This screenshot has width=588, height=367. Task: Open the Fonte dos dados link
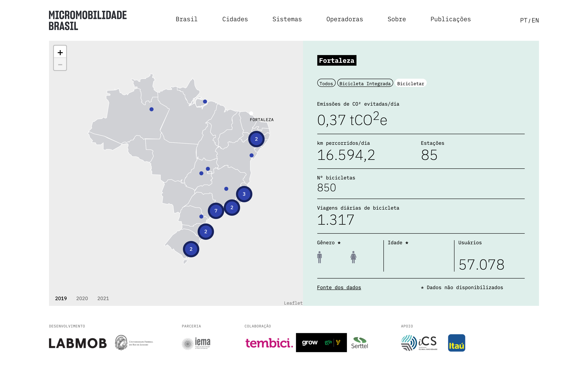(x=339, y=287)
